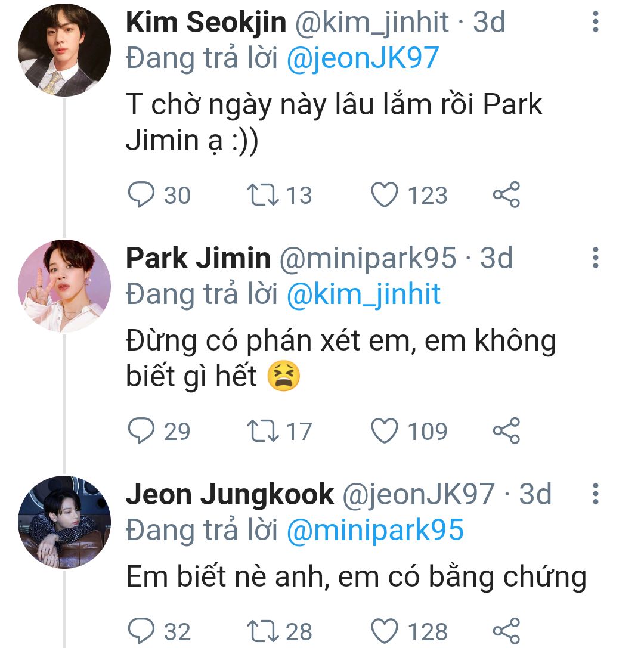Open the @minipark95 mention link
The image size is (644, 648).
pos(375,530)
